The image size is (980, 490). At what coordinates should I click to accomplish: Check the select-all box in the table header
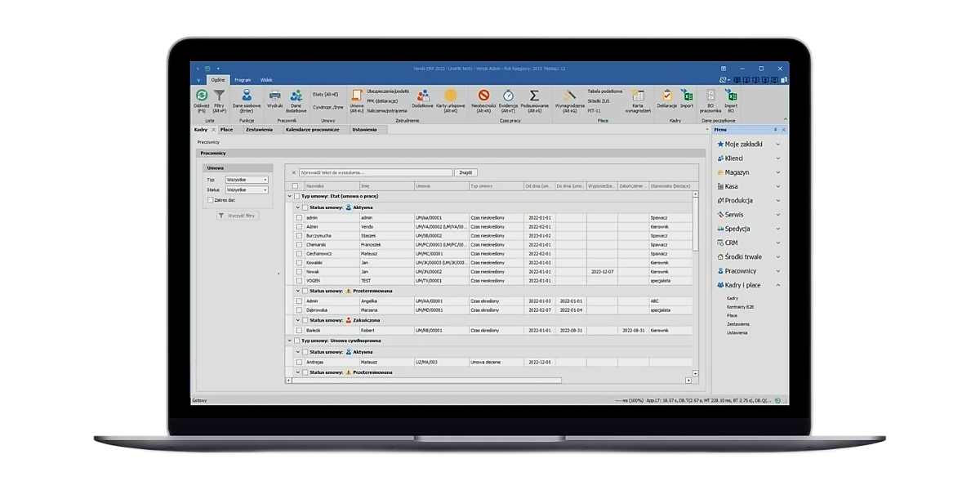(296, 186)
